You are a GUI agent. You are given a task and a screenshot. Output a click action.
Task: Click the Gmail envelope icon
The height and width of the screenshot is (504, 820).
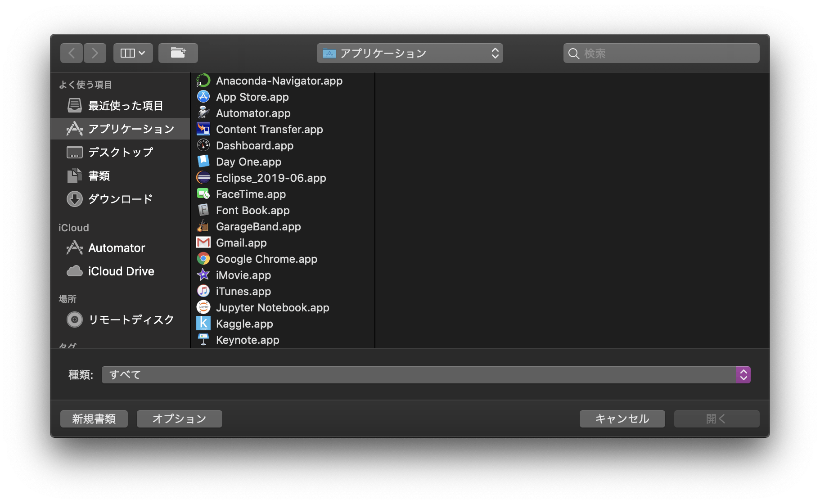point(203,243)
